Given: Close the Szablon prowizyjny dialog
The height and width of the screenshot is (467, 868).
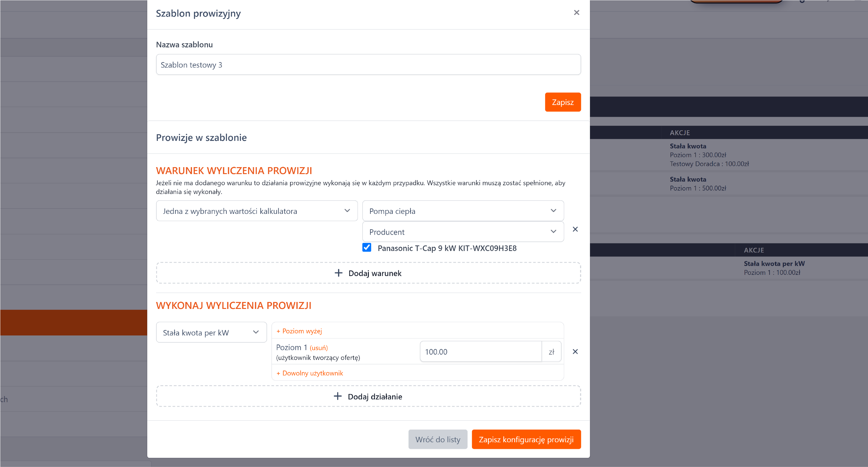Looking at the screenshot, I should (x=576, y=12).
